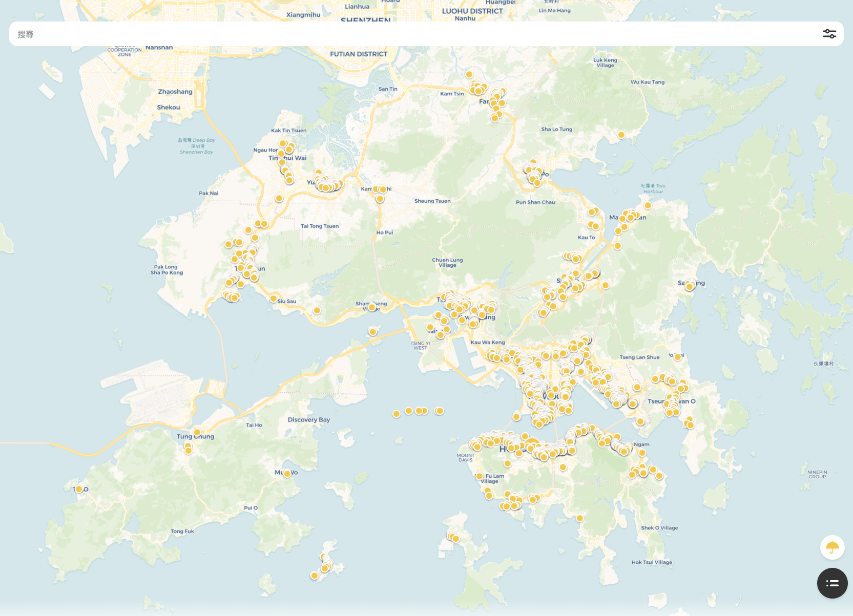Viewport: 853px width, 616px height.
Task: Click the FUTIAN DISTRICT map label
Action: [x=359, y=54]
